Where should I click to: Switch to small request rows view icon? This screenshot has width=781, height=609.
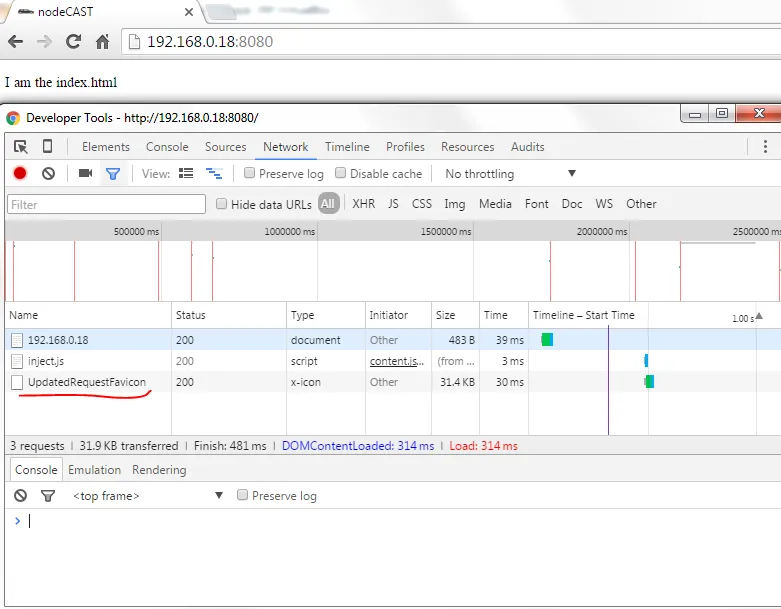[x=214, y=173]
